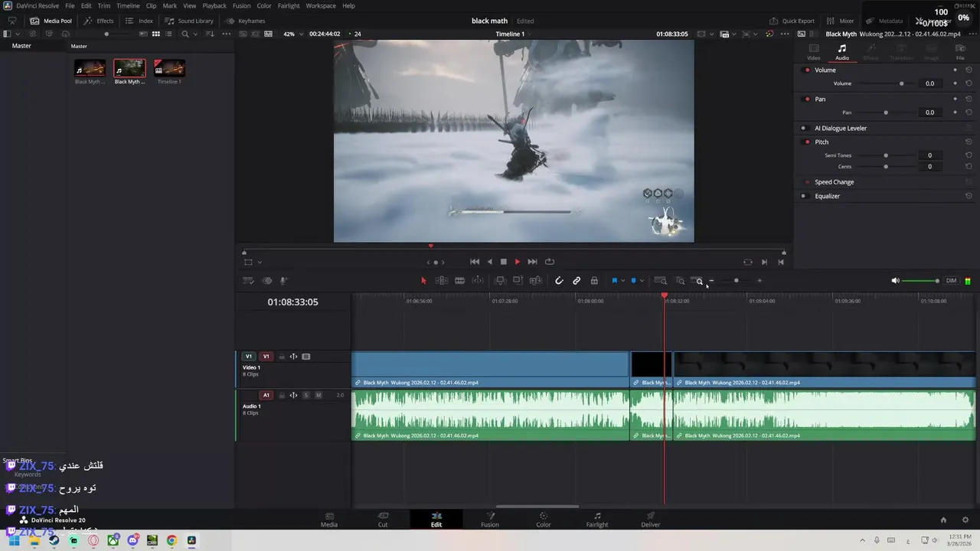
Task: Open the viewer zoom 42% dropdown
Action: point(293,34)
